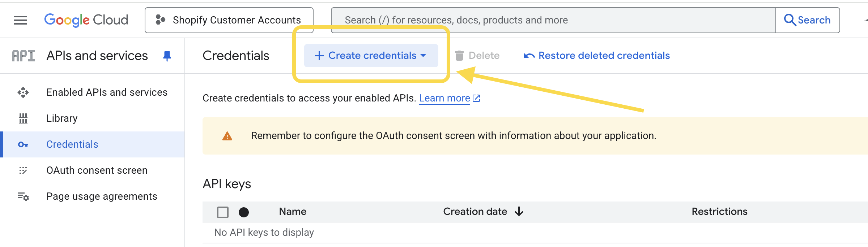Screen dimensions: 868x247
Task: Click the Delete button
Action: [477, 56]
